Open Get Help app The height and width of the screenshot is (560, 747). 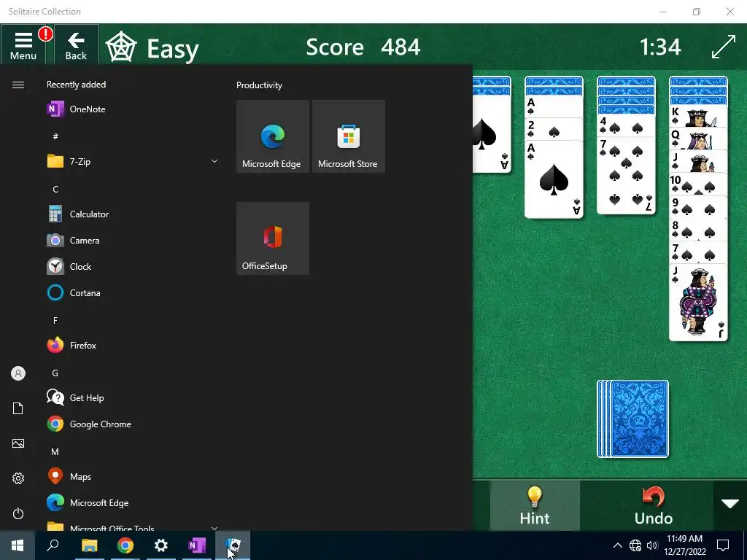[133, 397]
